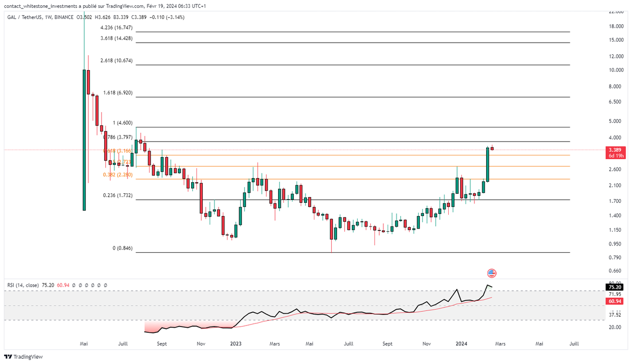This screenshot has width=632, height=364.
Task: Click the 10.000 price axis label
Action: click(x=616, y=70)
